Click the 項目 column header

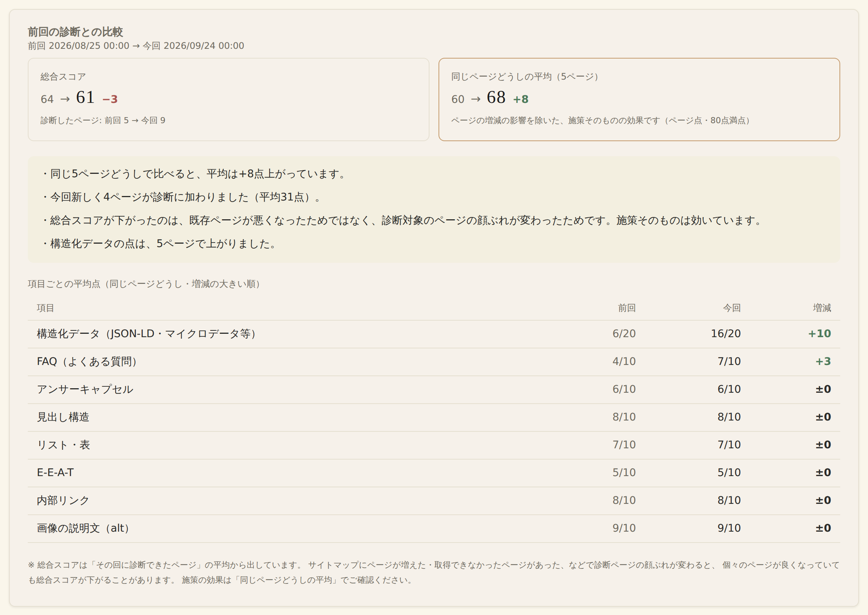tap(45, 308)
